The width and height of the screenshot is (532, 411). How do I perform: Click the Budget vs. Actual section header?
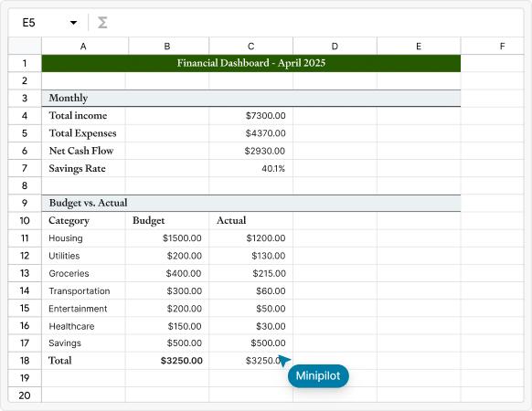[x=251, y=203]
